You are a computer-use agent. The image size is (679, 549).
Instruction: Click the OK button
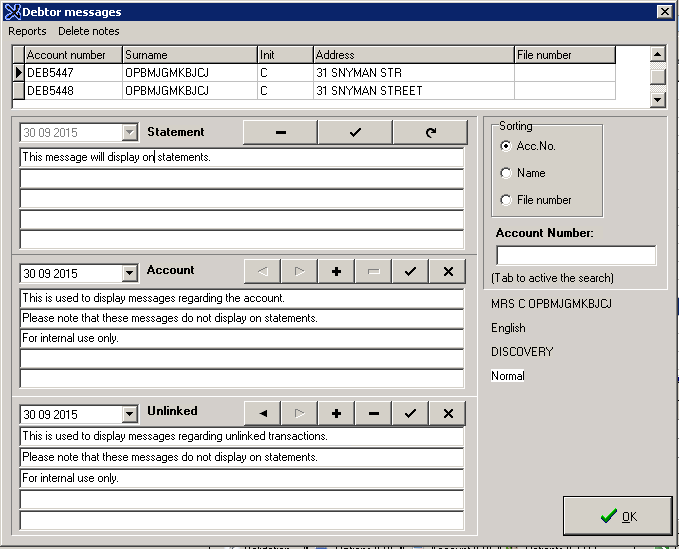618,516
